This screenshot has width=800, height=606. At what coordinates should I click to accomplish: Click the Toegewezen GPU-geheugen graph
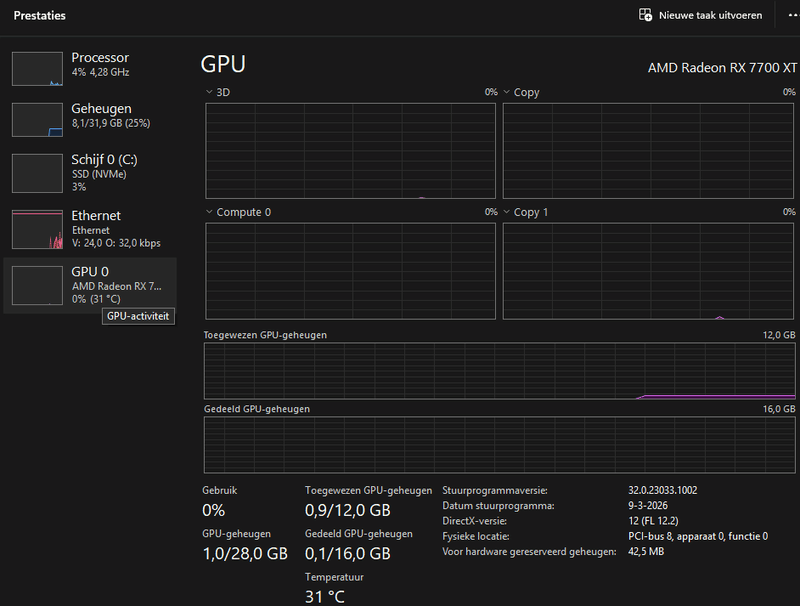tap(499, 371)
